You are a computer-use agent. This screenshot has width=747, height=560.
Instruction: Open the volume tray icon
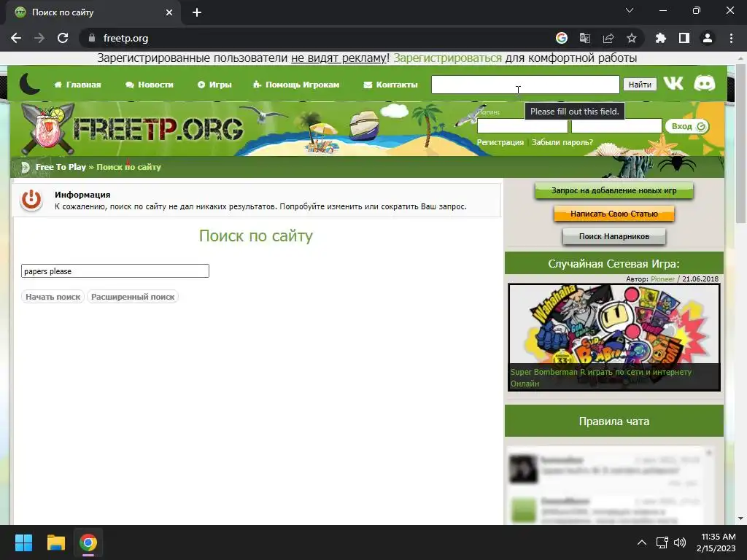[680, 542]
